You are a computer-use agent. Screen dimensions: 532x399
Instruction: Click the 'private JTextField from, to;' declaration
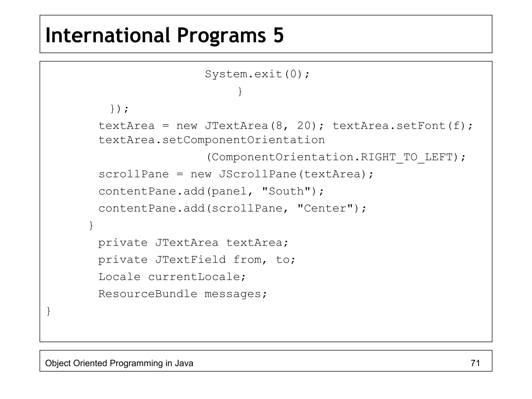(x=197, y=260)
